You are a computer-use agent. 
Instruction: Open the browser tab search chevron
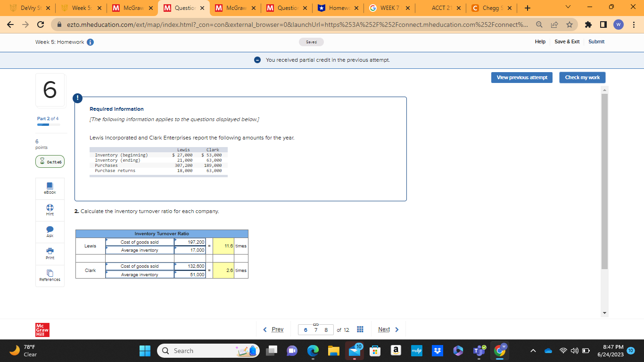coord(568,8)
